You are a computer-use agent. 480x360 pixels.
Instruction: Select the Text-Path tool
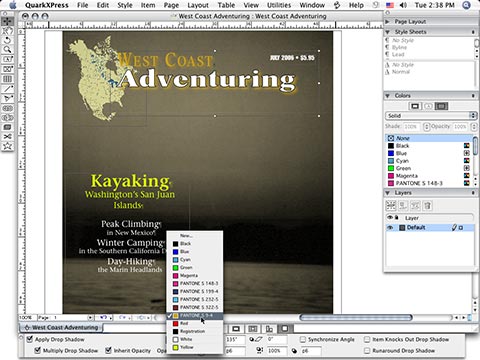[7, 98]
